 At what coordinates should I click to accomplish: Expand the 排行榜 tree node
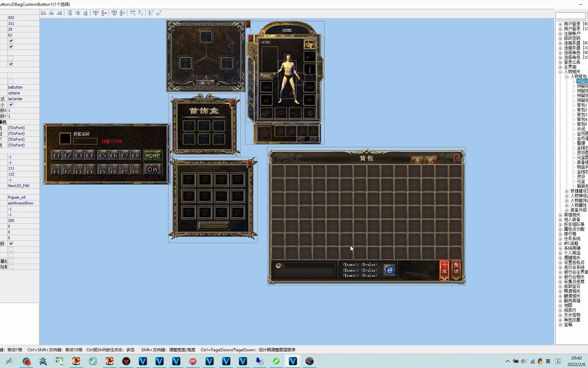point(560,234)
